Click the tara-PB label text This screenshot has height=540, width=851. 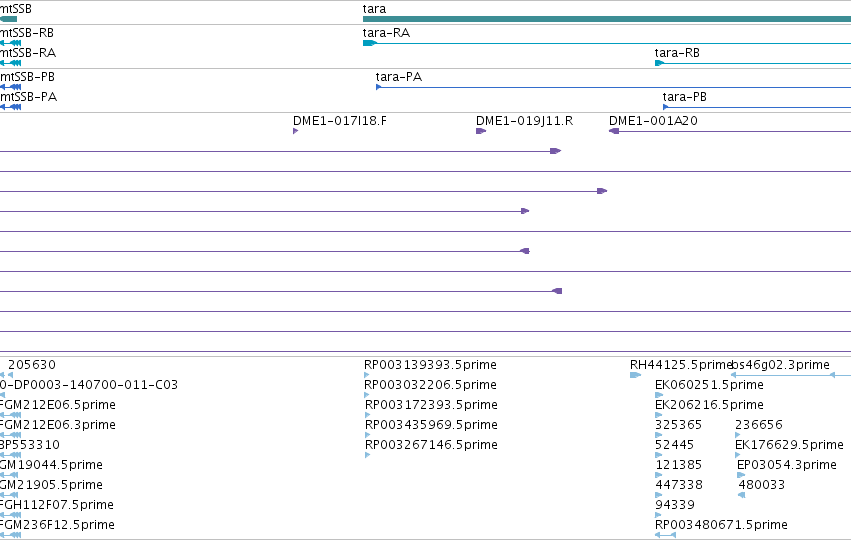tap(684, 97)
